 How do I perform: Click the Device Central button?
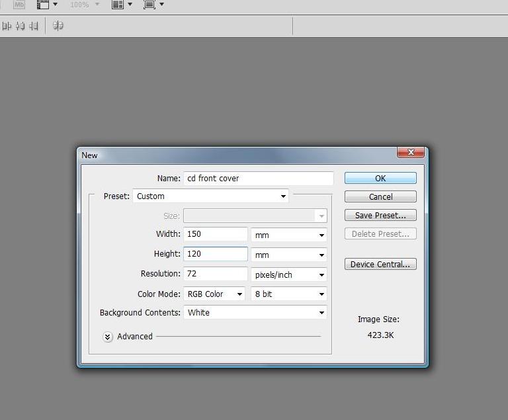click(x=380, y=264)
